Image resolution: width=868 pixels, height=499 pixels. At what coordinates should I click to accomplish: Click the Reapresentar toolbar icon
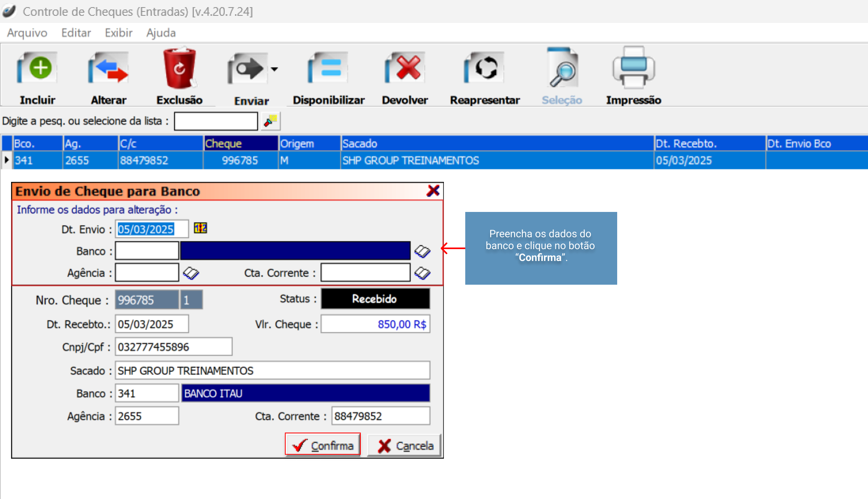click(484, 68)
